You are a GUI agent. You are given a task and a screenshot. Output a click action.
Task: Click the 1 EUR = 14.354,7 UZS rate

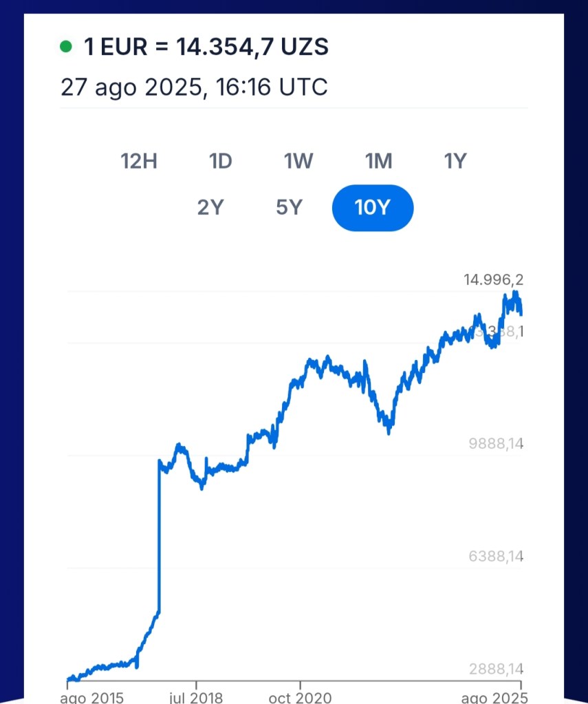[206, 47]
